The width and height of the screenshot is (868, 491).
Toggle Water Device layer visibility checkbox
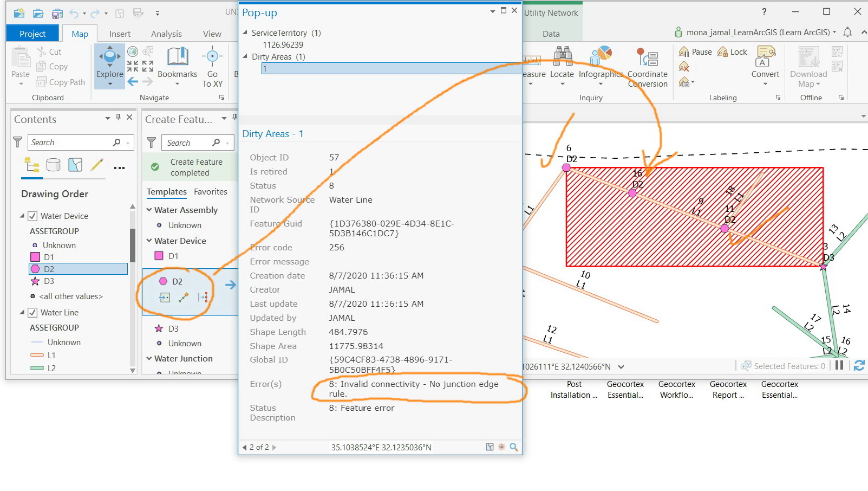click(32, 216)
